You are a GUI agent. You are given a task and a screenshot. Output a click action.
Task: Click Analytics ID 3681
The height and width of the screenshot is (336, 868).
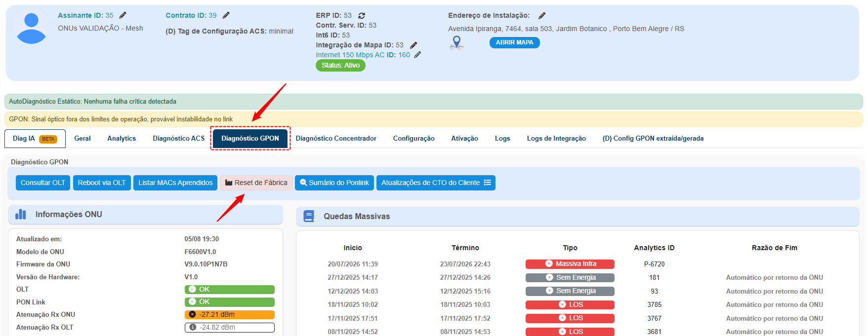654,332
